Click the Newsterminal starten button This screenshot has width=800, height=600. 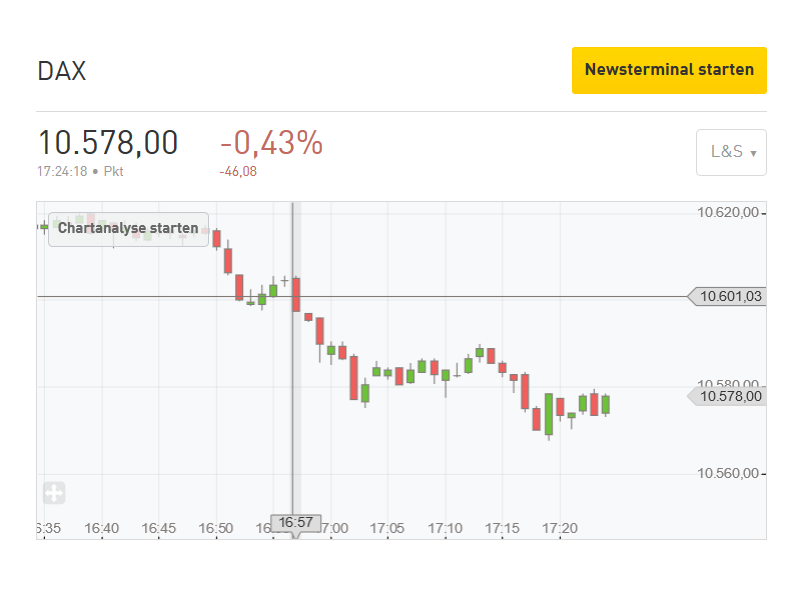coord(669,70)
